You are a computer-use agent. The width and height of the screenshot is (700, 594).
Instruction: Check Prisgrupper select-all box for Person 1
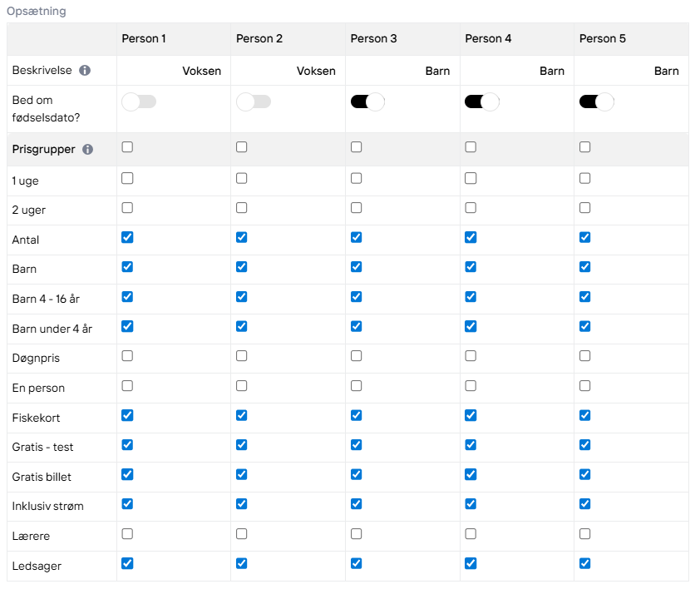tap(127, 147)
